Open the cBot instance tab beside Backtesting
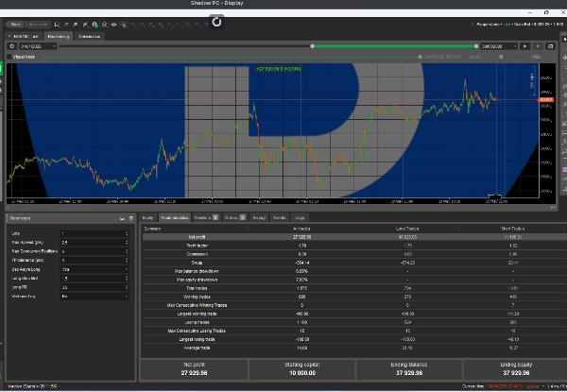The image size is (567, 392). point(24,37)
